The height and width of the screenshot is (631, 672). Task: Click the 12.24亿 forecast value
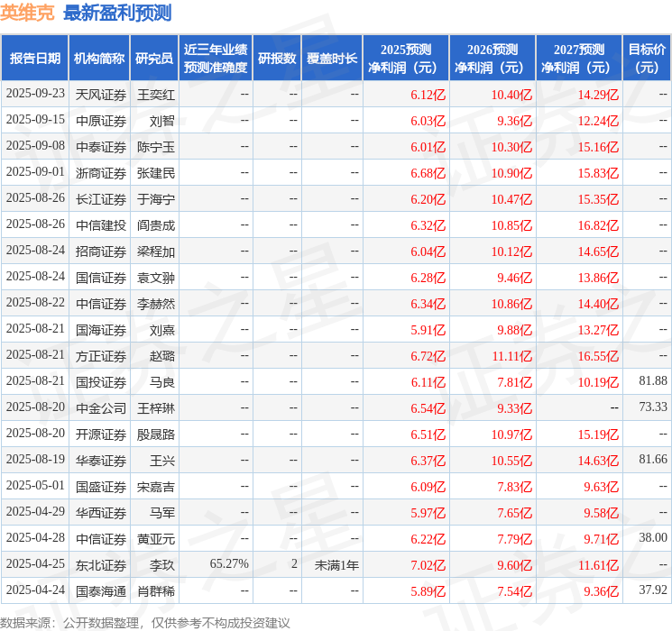pyautogui.click(x=598, y=121)
